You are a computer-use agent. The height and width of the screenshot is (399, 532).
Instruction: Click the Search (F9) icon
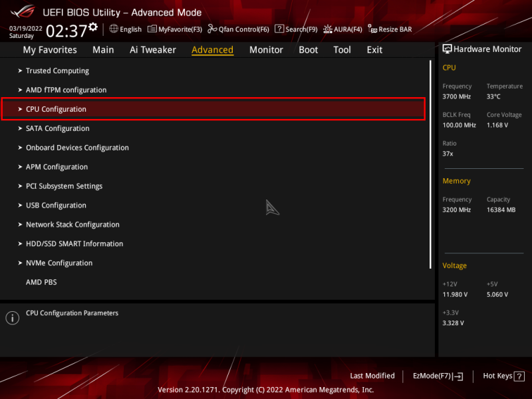[x=279, y=29]
